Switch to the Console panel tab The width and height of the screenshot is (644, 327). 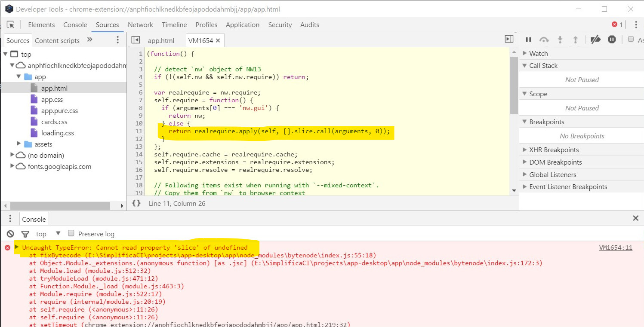coord(75,25)
